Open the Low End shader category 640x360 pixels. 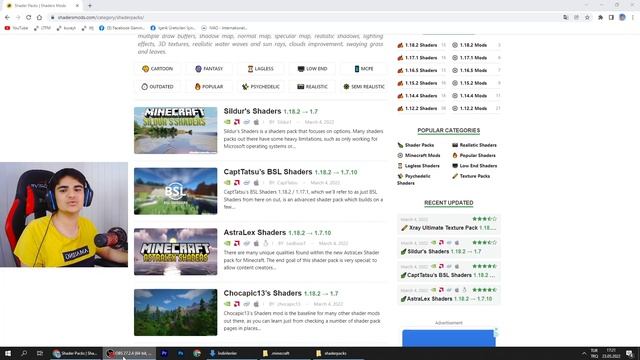click(x=313, y=69)
